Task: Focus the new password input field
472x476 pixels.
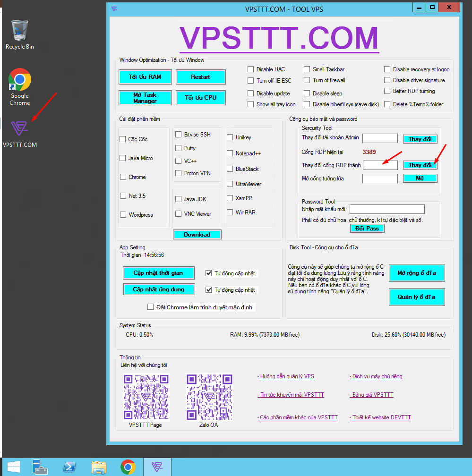Action: [387, 209]
